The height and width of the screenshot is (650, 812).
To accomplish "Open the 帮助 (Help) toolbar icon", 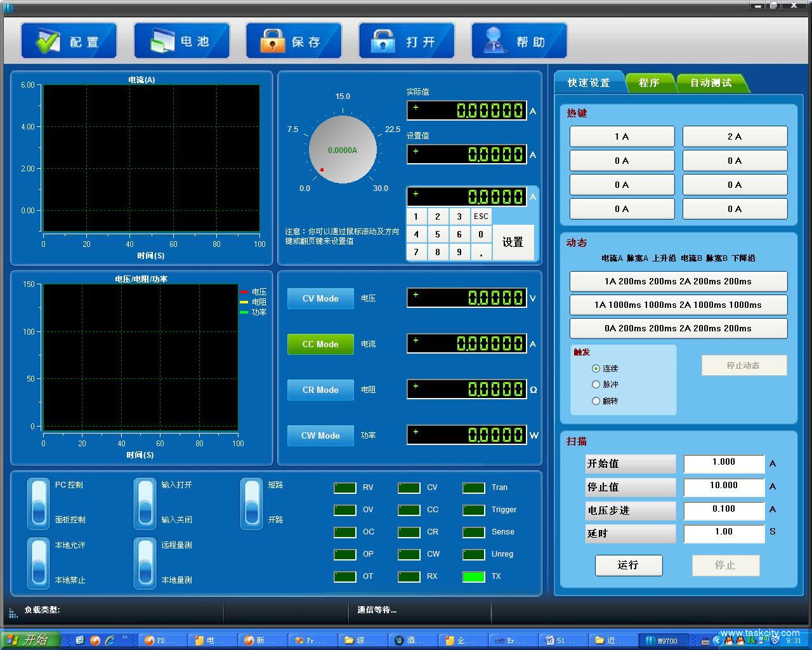I will click(495, 41).
